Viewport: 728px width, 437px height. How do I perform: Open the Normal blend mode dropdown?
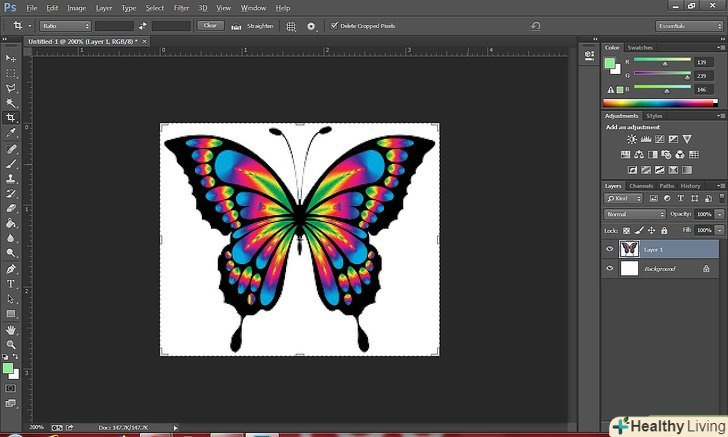pos(635,214)
